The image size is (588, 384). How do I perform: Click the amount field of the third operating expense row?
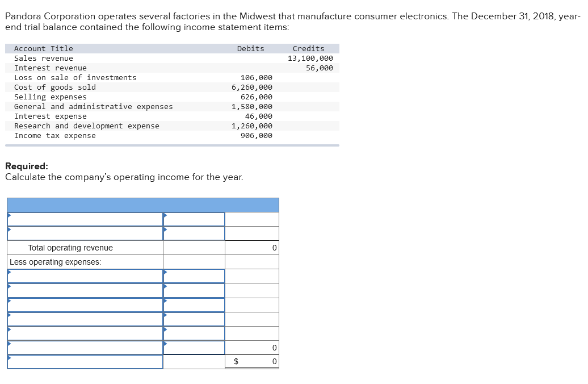pyautogui.click(x=194, y=305)
